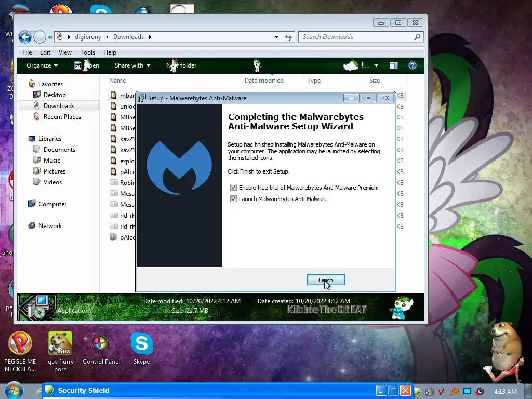The height and width of the screenshot is (399, 532).
Task: Click the 4:13 AM system clock
Action: (506, 392)
